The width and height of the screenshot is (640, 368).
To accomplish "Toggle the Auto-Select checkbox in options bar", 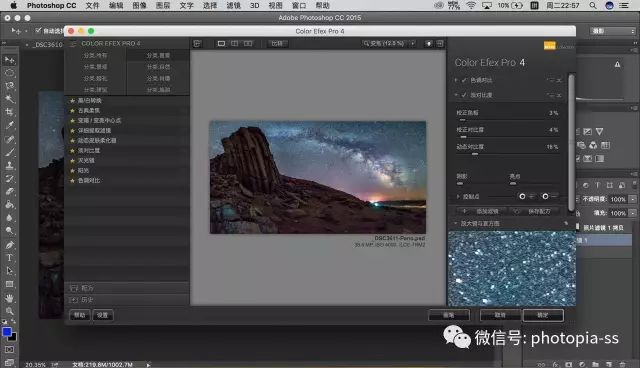I will pos(38,31).
